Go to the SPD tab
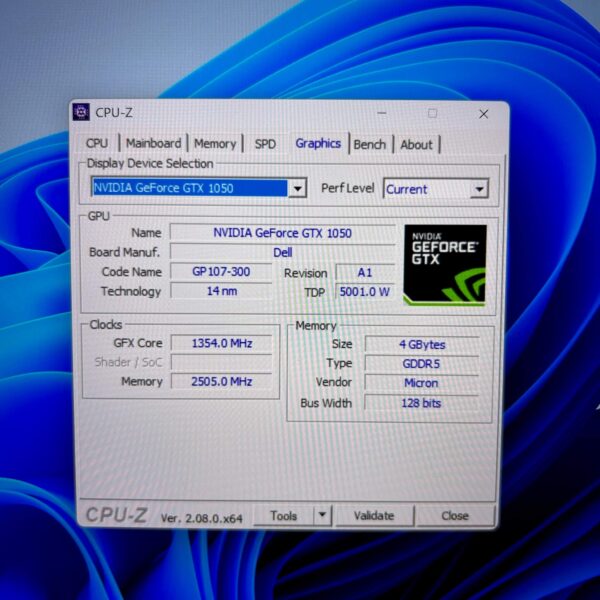This screenshot has width=600, height=600. click(265, 144)
